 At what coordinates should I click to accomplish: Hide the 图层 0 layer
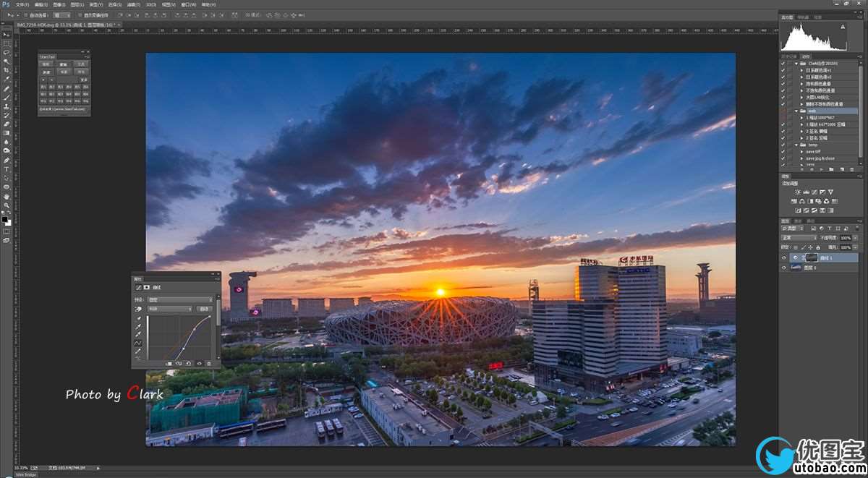(783, 268)
